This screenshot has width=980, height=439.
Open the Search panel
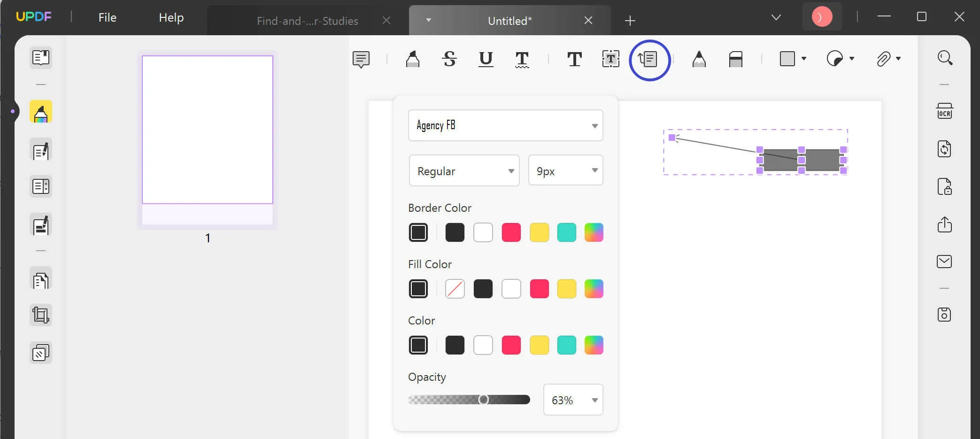click(x=945, y=58)
